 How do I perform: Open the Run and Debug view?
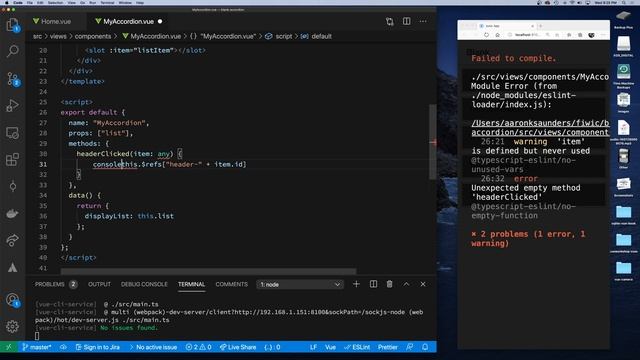tap(13, 105)
